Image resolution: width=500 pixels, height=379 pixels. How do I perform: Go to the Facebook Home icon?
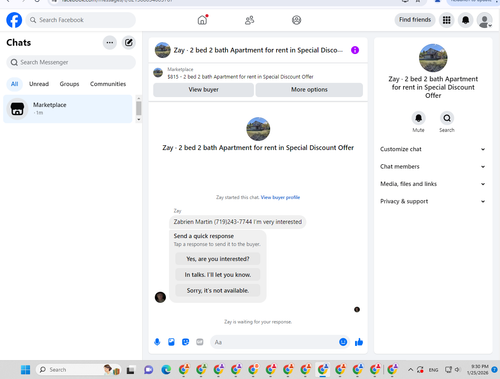tap(202, 20)
